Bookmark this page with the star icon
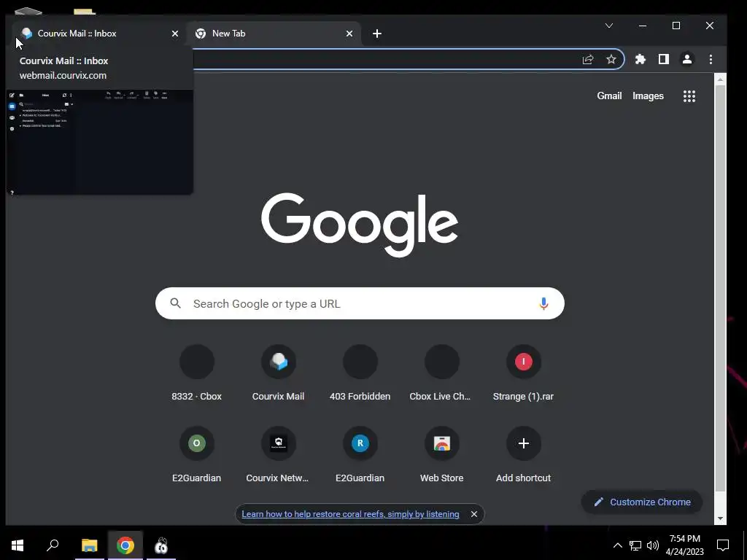Screen dimensions: 747x560 click(x=611, y=59)
